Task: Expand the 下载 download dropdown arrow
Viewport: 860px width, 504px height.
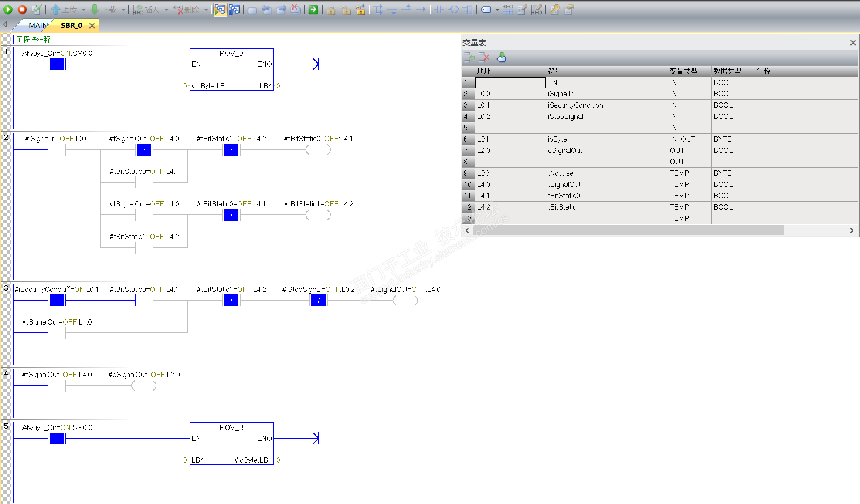Action: 123,9
